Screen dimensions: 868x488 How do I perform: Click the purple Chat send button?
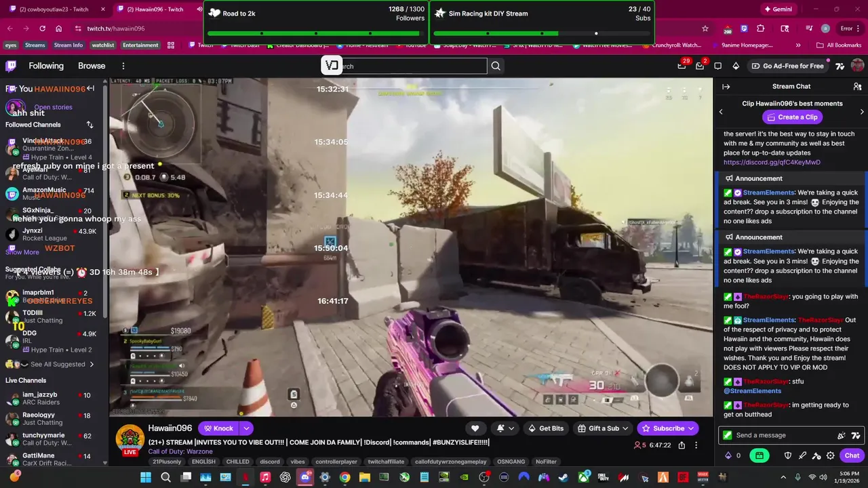click(x=852, y=455)
